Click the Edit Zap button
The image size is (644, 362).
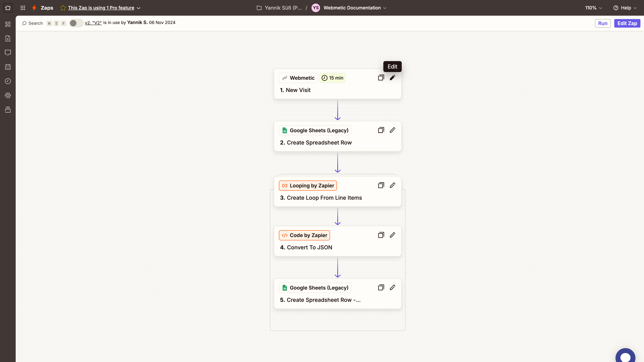(627, 23)
